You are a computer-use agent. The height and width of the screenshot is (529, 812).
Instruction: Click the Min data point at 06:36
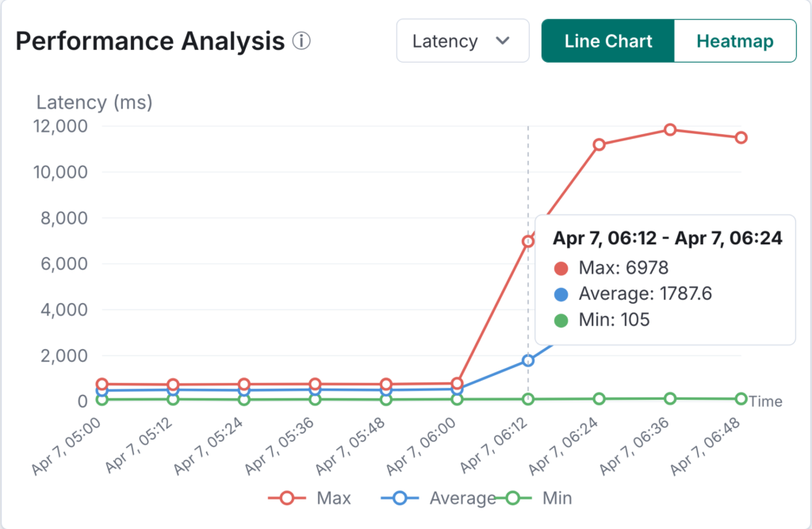pyautogui.click(x=670, y=399)
